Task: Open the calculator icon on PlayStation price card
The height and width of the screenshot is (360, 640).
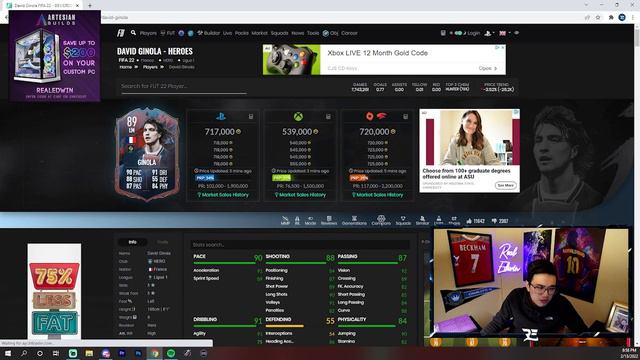Action: tap(251, 117)
